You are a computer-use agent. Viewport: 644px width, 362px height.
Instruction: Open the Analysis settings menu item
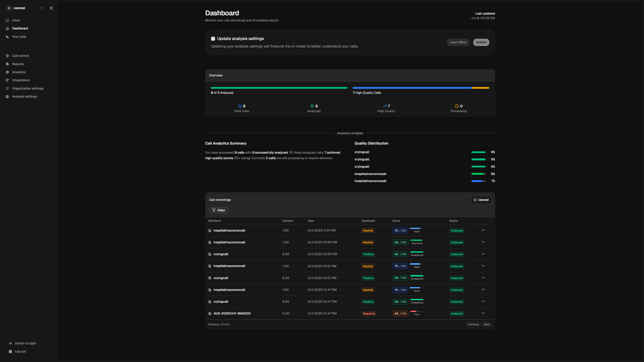(24, 97)
